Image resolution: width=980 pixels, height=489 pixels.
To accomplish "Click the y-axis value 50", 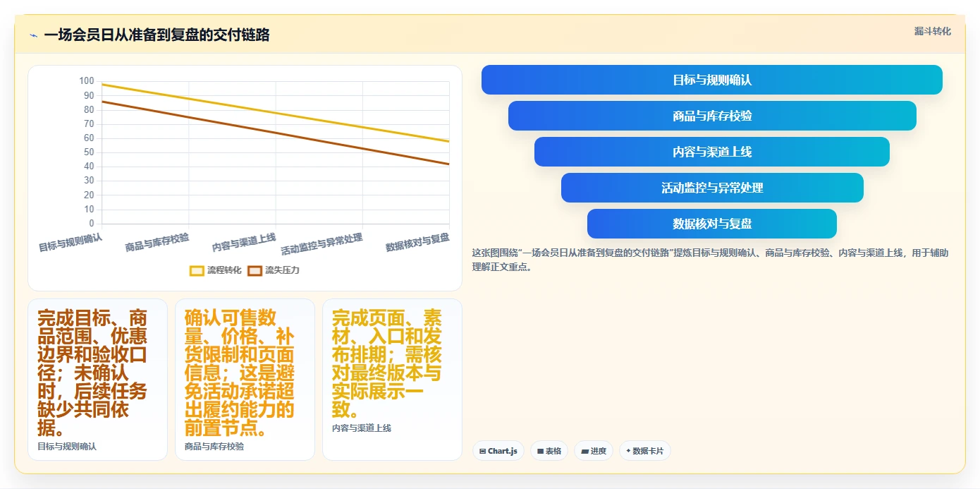I will (89, 152).
